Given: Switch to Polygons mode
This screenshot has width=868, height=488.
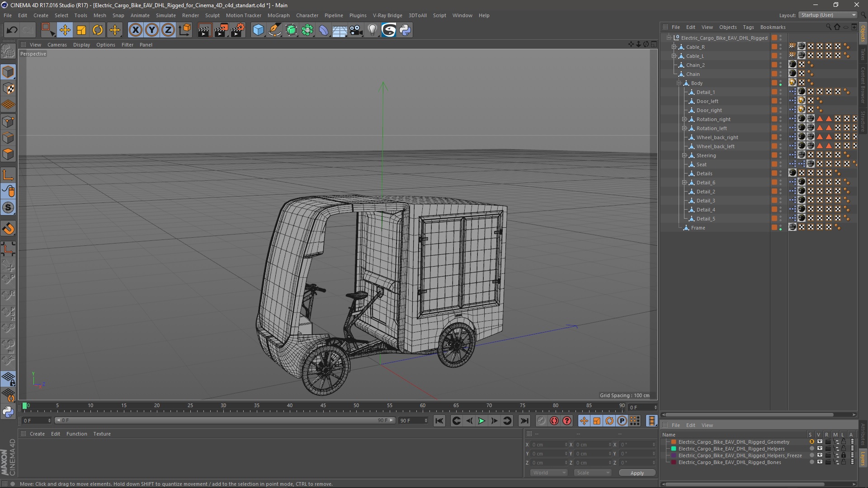Looking at the screenshot, I should [8, 154].
